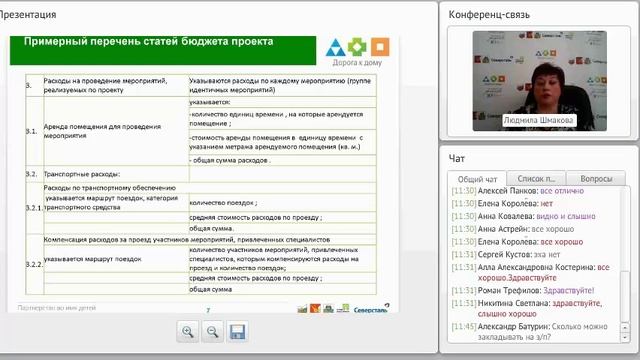This screenshot has height=360, width=640.
Task: Click the Презентация panel header
Action: click(27, 15)
